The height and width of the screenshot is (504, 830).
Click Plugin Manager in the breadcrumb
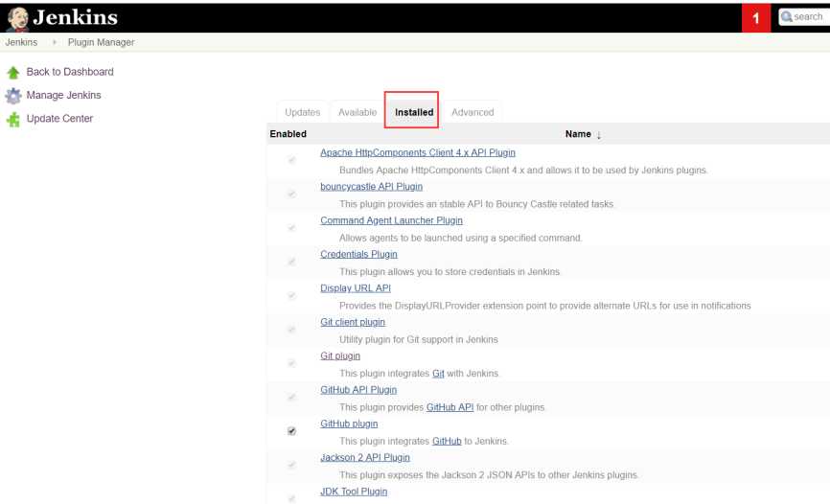coord(101,42)
